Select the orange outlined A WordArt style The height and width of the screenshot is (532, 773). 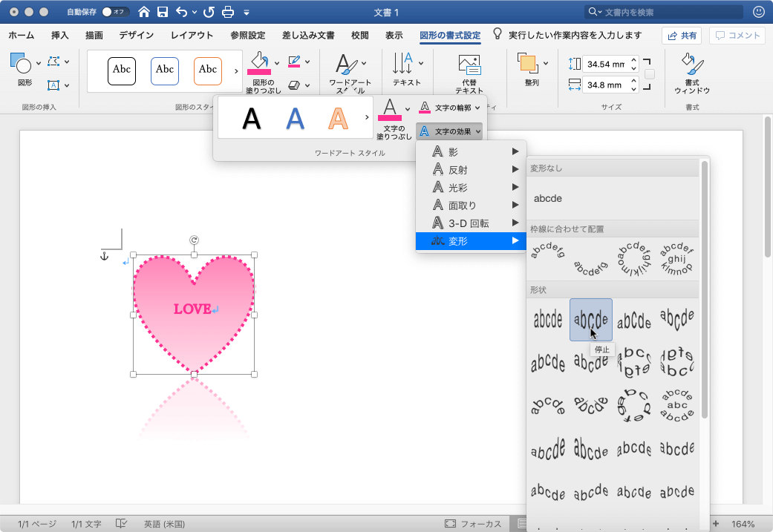(338, 119)
